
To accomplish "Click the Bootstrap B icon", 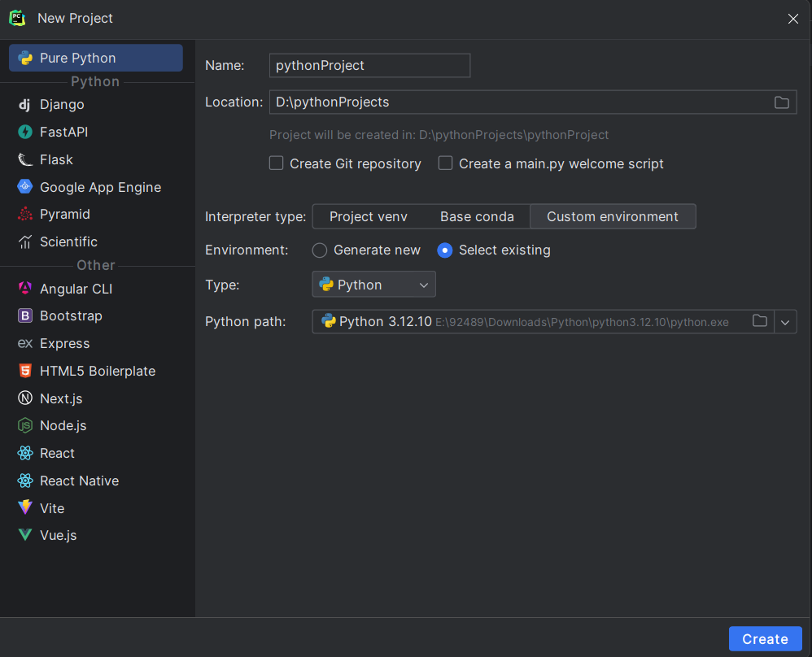I will click(x=25, y=315).
